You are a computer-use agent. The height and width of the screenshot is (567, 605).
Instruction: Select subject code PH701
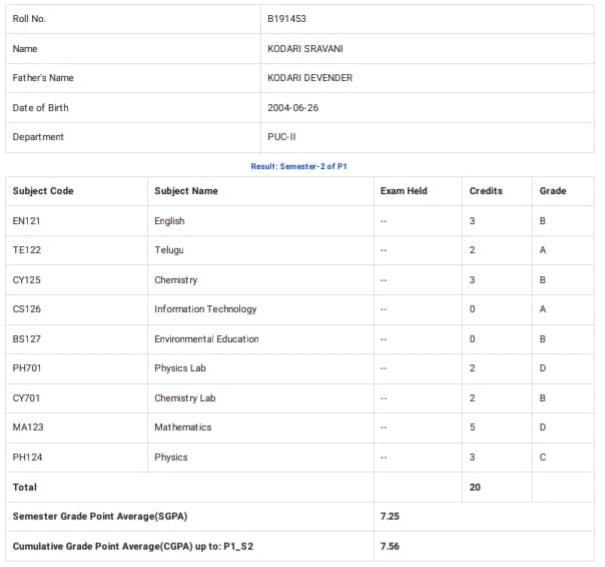pos(27,368)
